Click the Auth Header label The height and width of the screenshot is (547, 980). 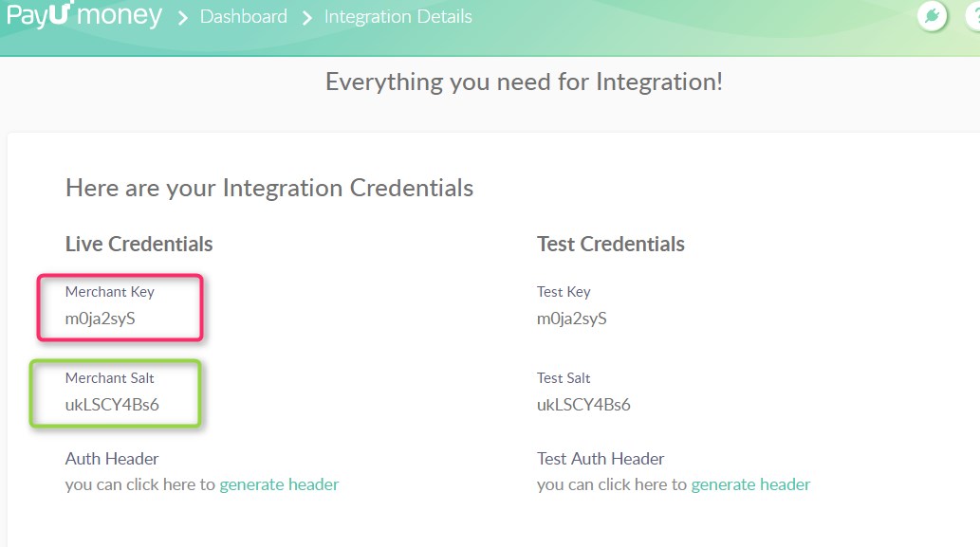click(x=112, y=459)
